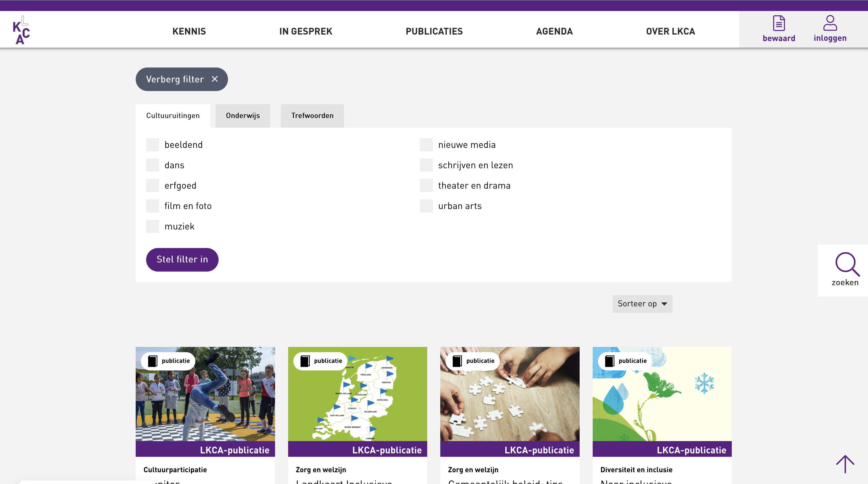Image resolution: width=868 pixels, height=484 pixels.
Task: Click publicatie book icon on Netherlands map card
Action: 305,361
